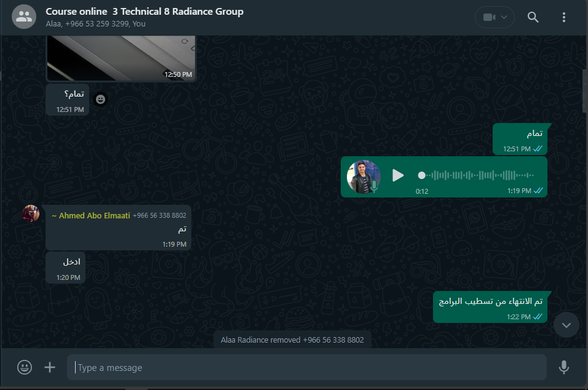Record a voice message with microphone

click(x=564, y=367)
